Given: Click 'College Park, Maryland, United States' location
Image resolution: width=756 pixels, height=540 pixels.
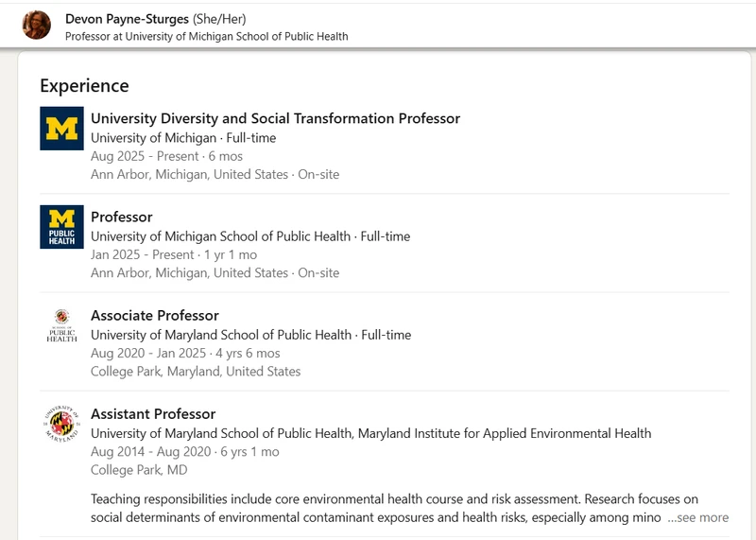Looking at the screenshot, I should pyautogui.click(x=196, y=372).
